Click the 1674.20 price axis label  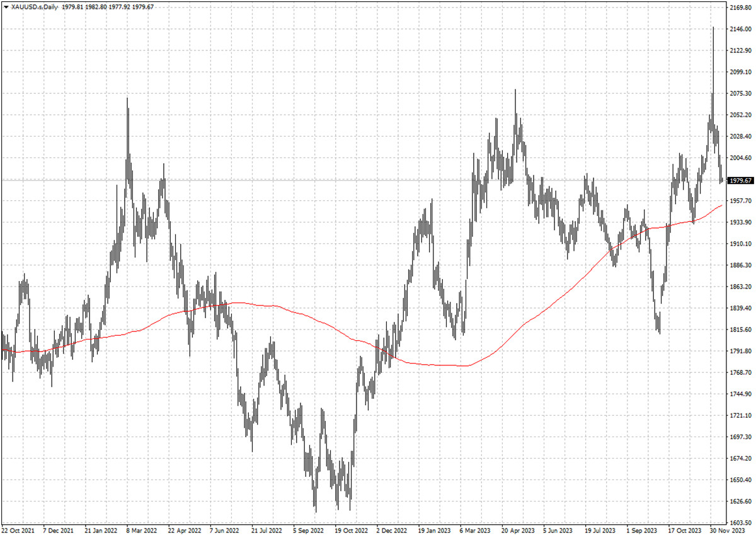pos(740,458)
